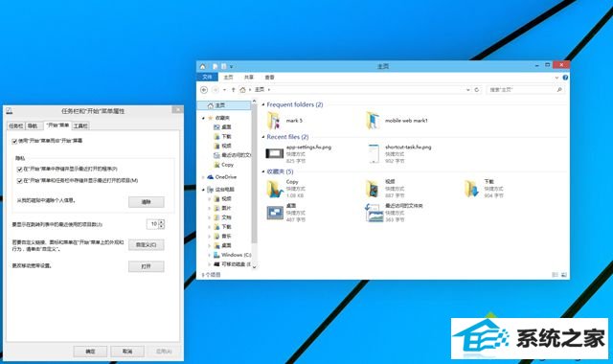
Task: Select the app-settings.fw.png file
Action: click(x=299, y=153)
